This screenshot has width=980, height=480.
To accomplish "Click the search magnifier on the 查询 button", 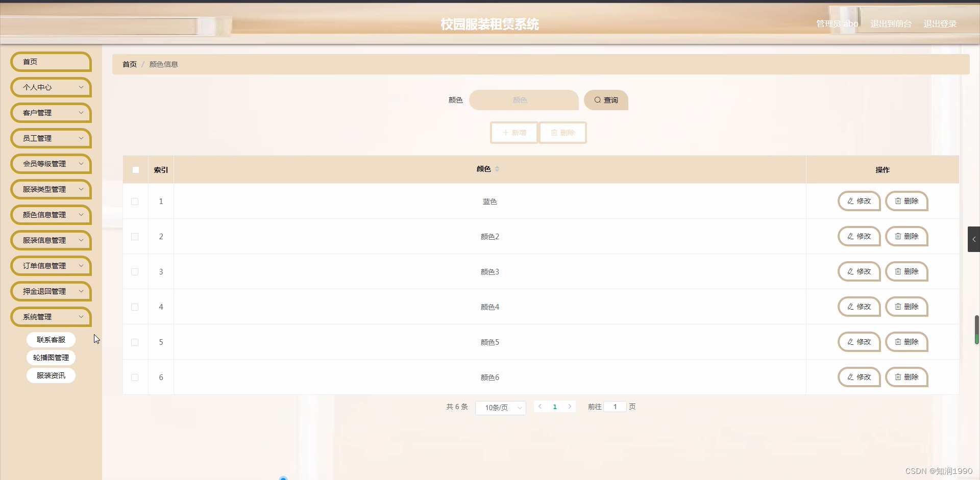I will coord(598,100).
